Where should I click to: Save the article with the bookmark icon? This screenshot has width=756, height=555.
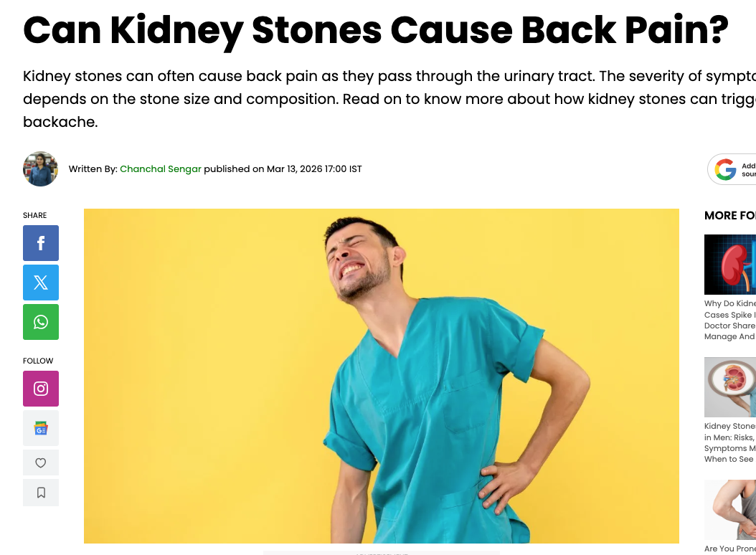[x=41, y=493]
